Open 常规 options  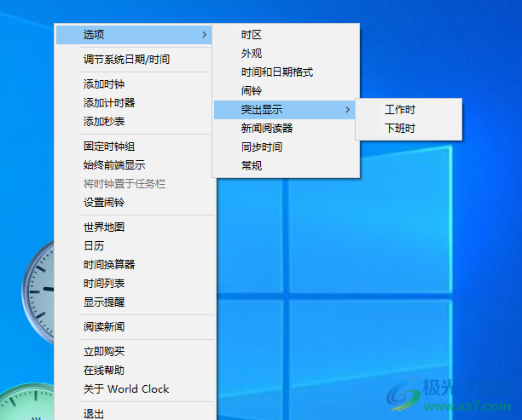point(286,165)
